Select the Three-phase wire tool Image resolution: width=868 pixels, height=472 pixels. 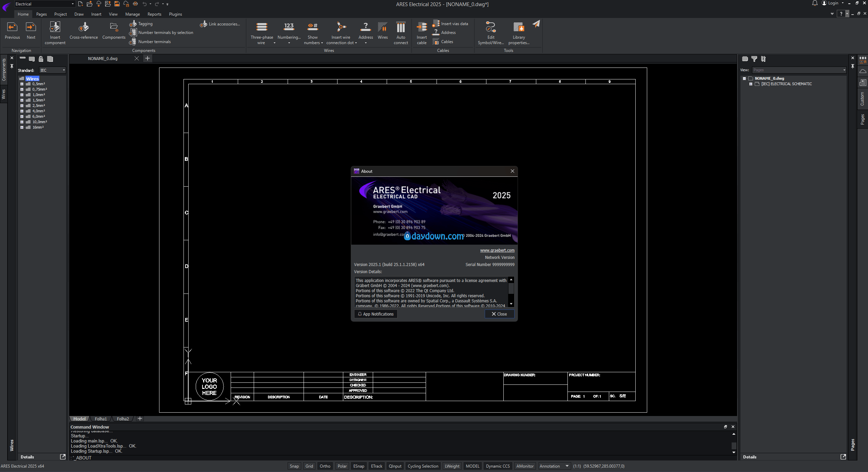(x=262, y=33)
